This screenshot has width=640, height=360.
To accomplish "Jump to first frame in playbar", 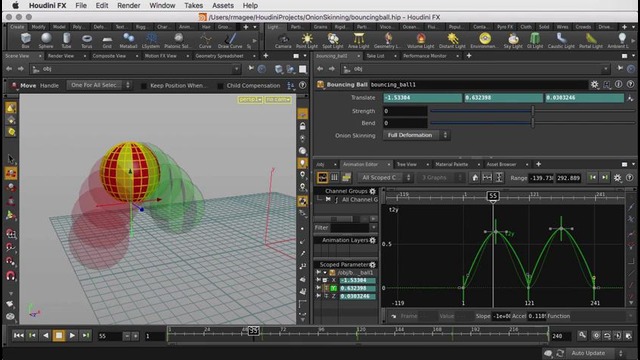I will coord(18,336).
